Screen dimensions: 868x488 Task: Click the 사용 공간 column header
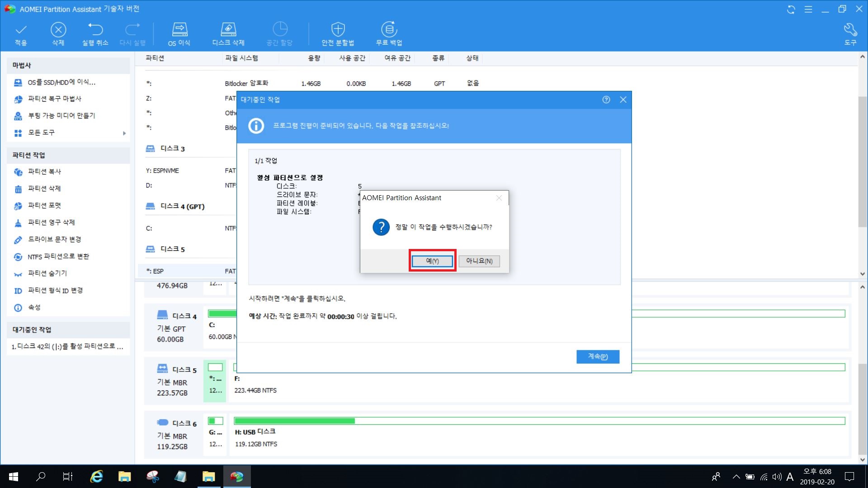352,58
